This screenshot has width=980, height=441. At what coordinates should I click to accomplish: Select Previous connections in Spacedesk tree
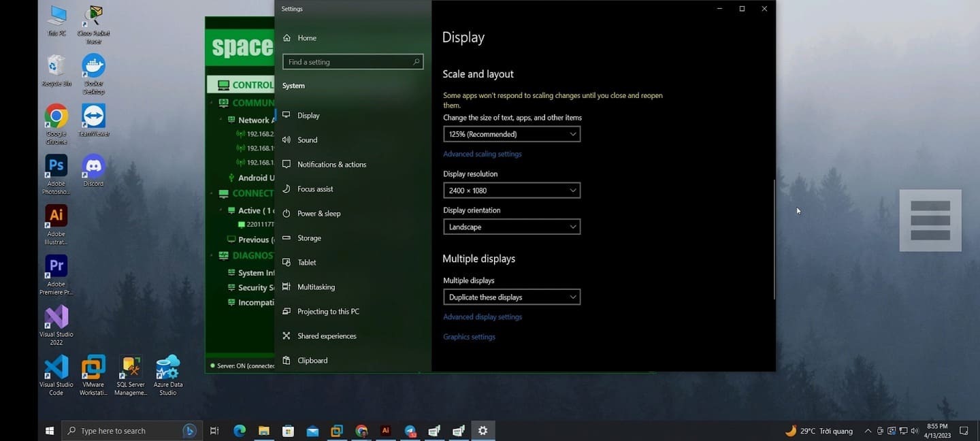tap(251, 240)
